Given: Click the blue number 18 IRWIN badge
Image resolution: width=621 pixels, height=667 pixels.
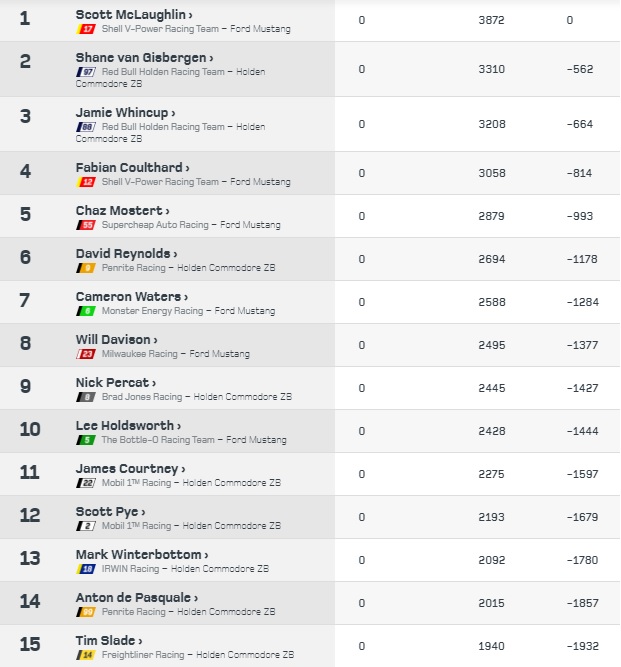Looking at the screenshot, I should pos(85,569).
